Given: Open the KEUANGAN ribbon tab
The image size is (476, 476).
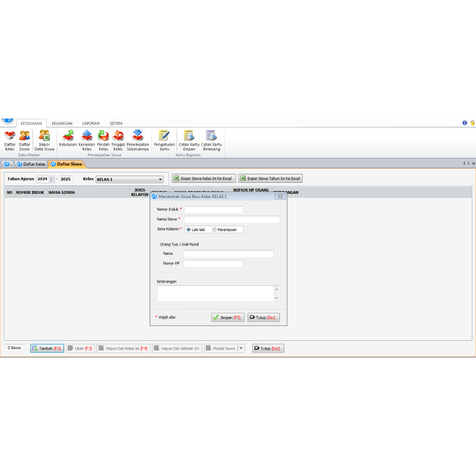Looking at the screenshot, I should click(62, 123).
